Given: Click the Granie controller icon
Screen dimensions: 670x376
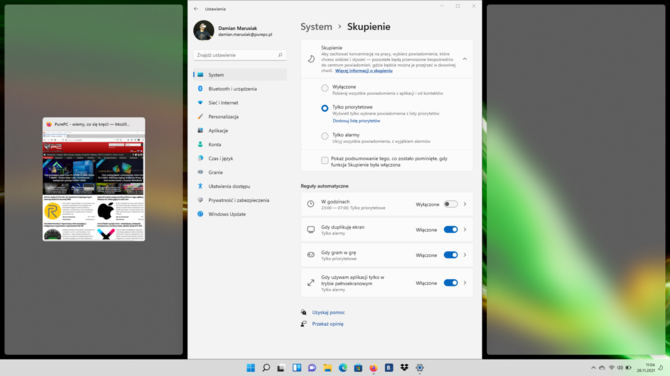Looking at the screenshot, I should pyautogui.click(x=200, y=172).
